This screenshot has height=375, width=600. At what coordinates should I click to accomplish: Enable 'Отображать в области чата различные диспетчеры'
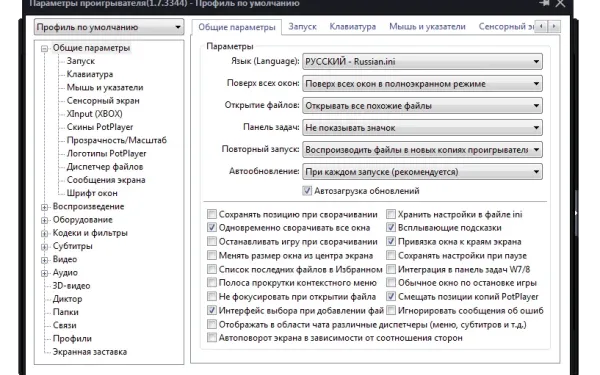(212, 324)
